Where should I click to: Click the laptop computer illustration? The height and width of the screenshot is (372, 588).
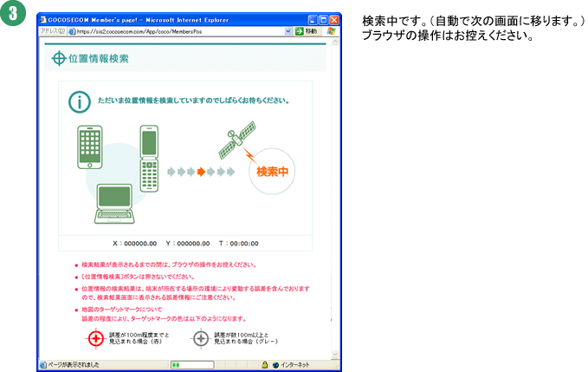point(114,204)
